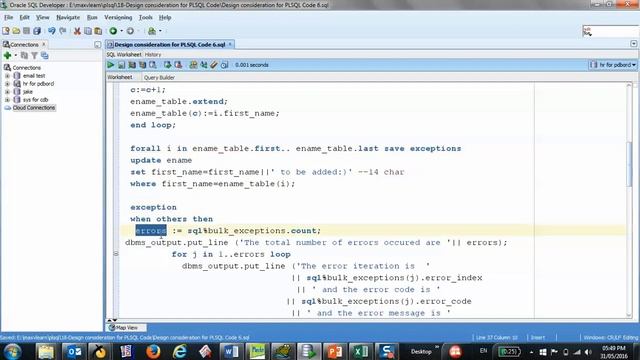Open the Edit menu

(x=24, y=18)
